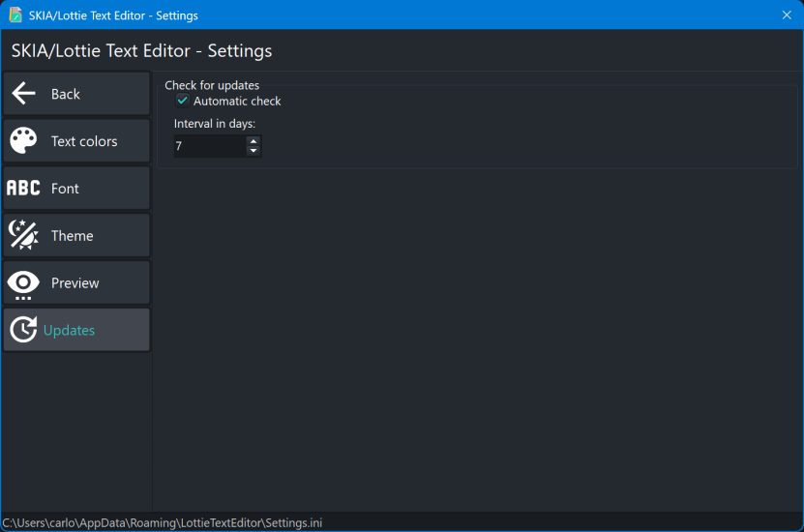Click the Back arrow icon
The width and height of the screenshot is (804, 532).
23,93
